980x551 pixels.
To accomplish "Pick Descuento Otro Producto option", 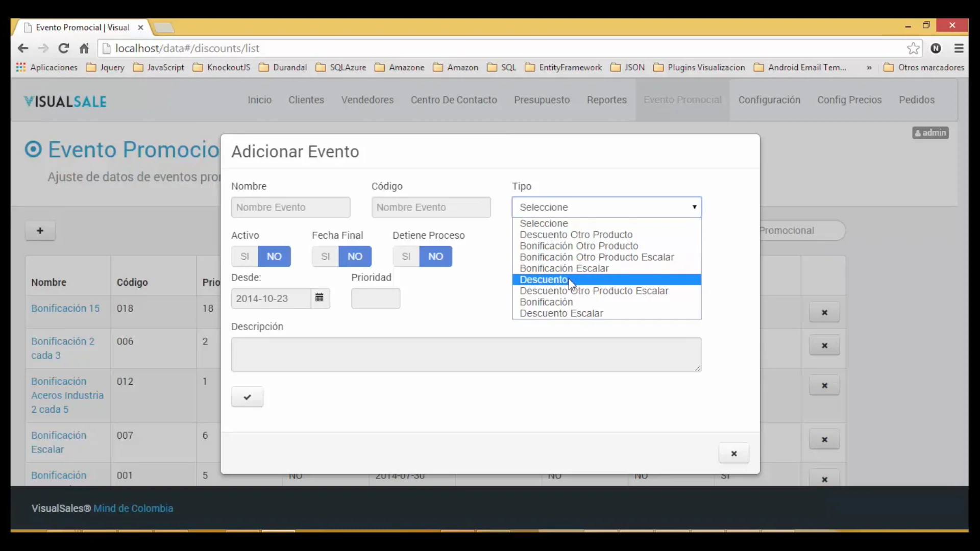I will [x=576, y=235].
